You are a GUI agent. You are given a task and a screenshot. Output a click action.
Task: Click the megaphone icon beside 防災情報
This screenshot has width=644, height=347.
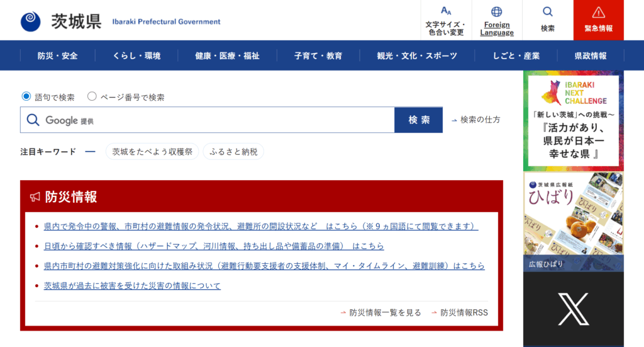click(x=35, y=197)
